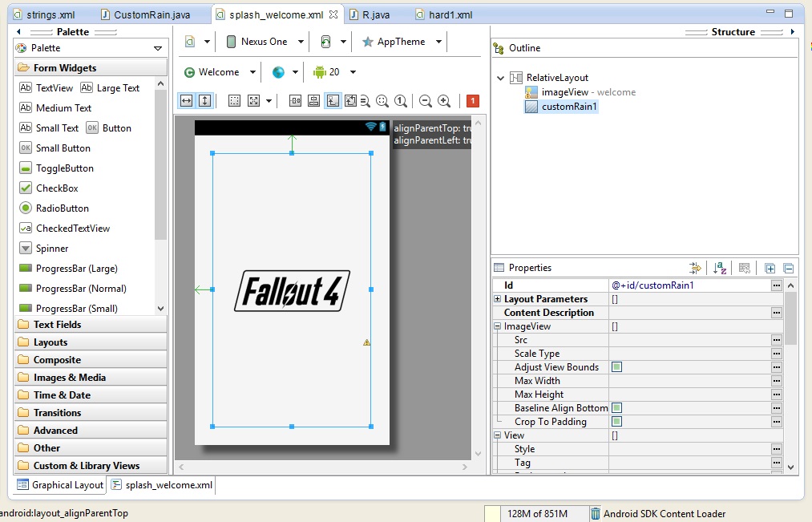Click the red lint warning count badge
Viewport: 812px width, 522px height.
(472, 101)
